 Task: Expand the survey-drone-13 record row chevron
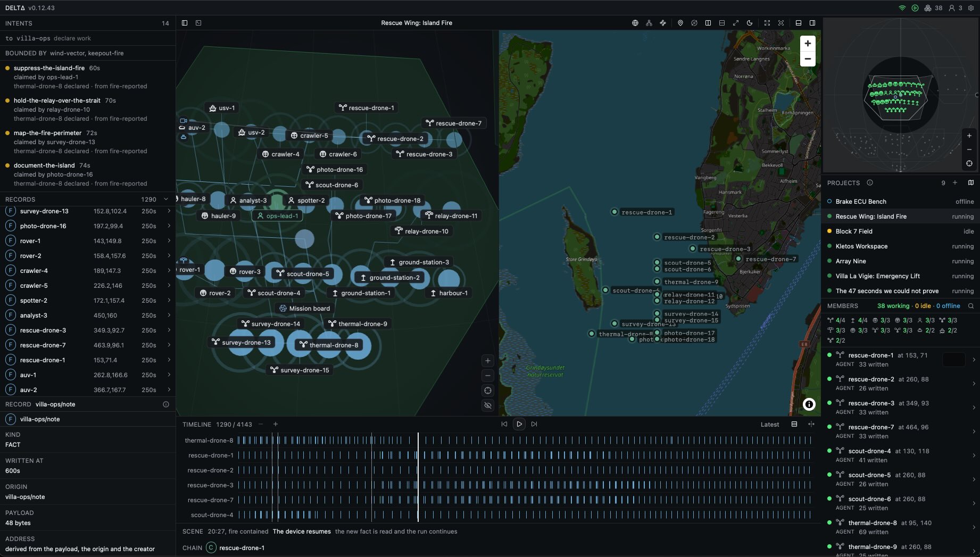169,211
